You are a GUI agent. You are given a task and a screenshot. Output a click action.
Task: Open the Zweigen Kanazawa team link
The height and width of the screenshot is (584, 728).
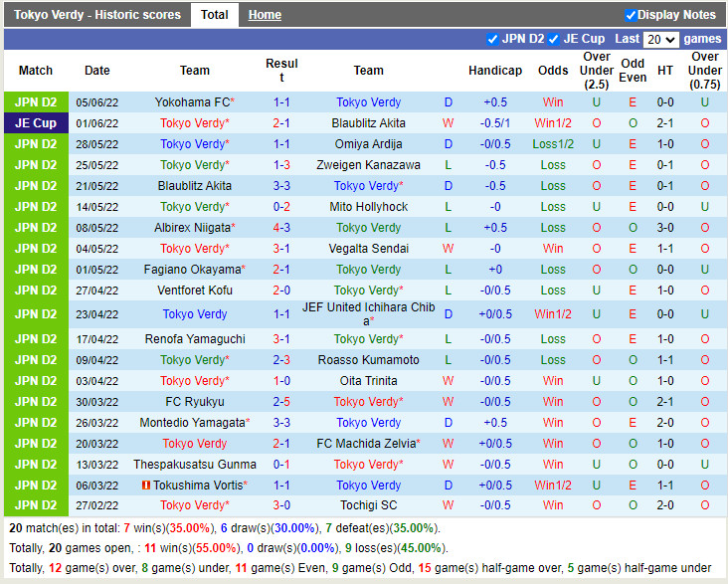(368, 165)
